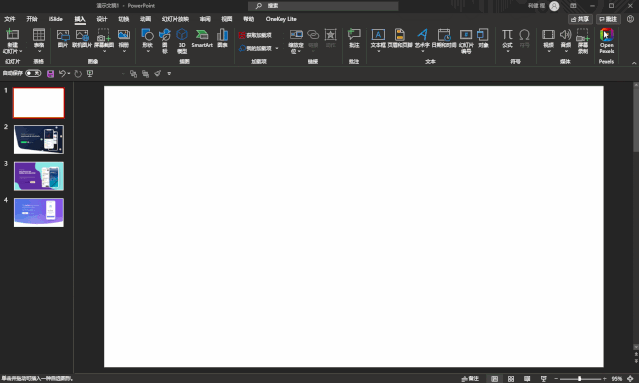639x383 pixels.
Task: Save the presentation from quick access toolbar
Action: click(51, 74)
